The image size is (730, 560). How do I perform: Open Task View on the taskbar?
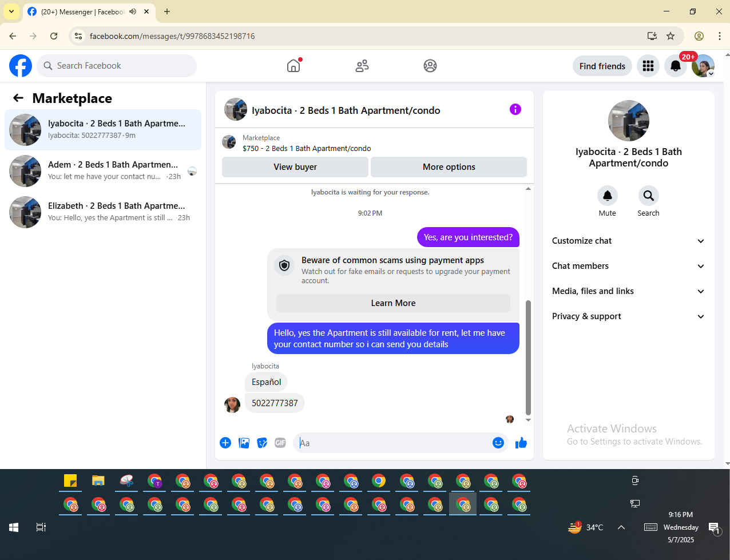pyautogui.click(x=41, y=527)
